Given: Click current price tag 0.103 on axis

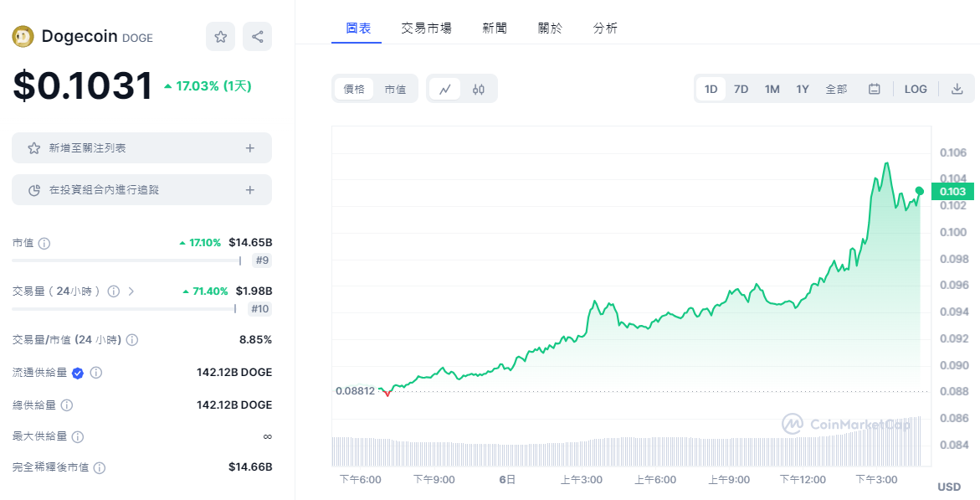Looking at the screenshot, I should (x=952, y=192).
